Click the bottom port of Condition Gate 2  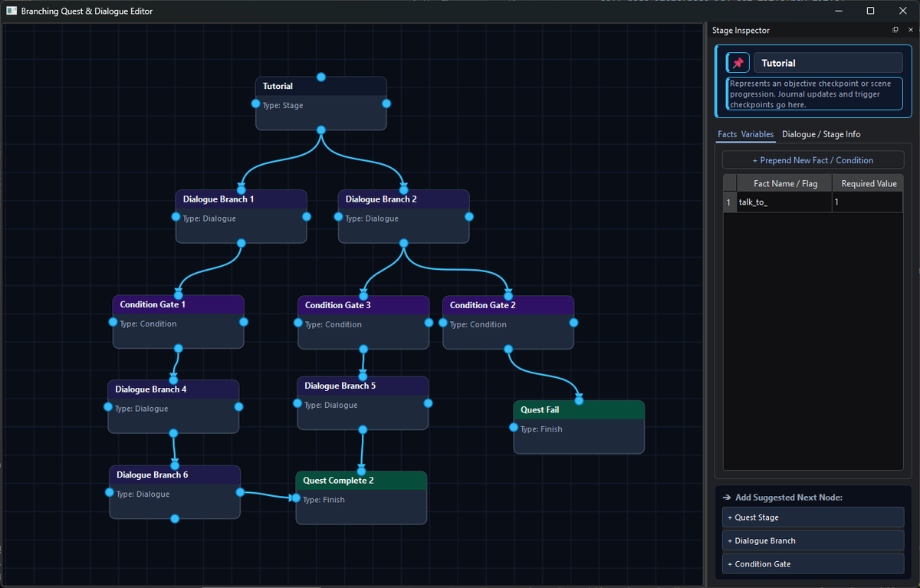point(508,350)
